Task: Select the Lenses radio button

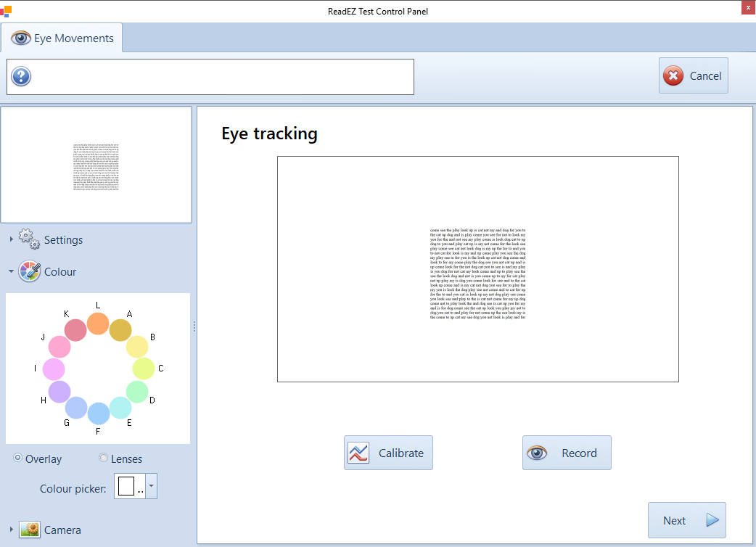Action: (x=103, y=458)
